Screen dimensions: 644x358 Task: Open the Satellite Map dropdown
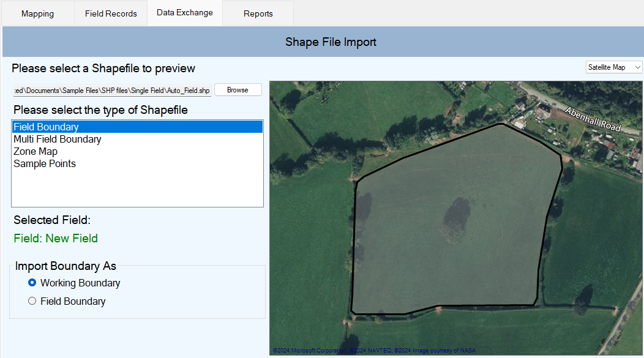pos(613,67)
